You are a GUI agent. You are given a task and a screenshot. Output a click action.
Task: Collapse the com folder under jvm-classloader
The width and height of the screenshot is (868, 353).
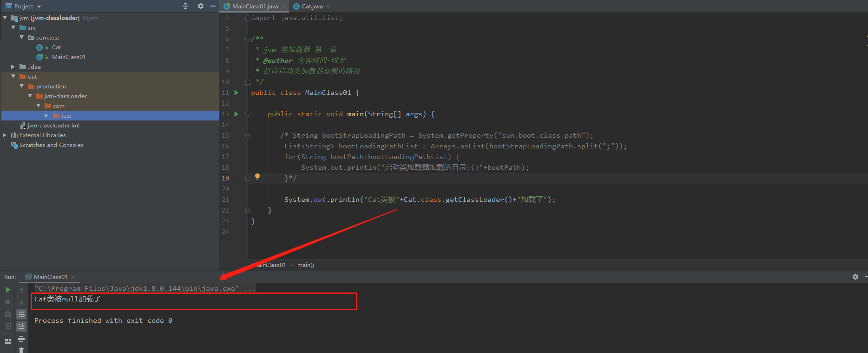pos(38,106)
